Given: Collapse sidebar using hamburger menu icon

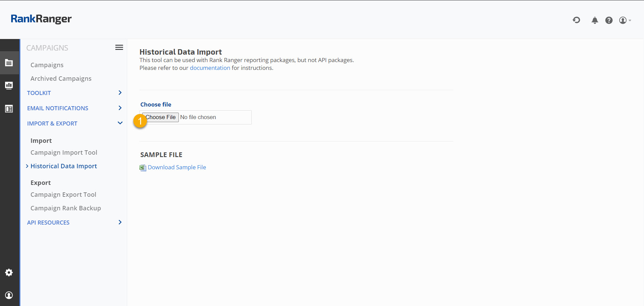Looking at the screenshot, I should 119,47.
